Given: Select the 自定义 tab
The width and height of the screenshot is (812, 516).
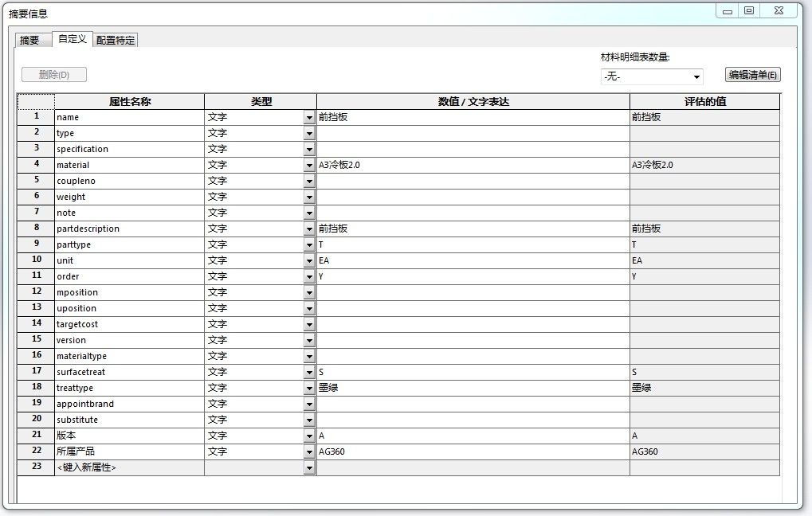Looking at the screenshot, I should pos(73,38).
